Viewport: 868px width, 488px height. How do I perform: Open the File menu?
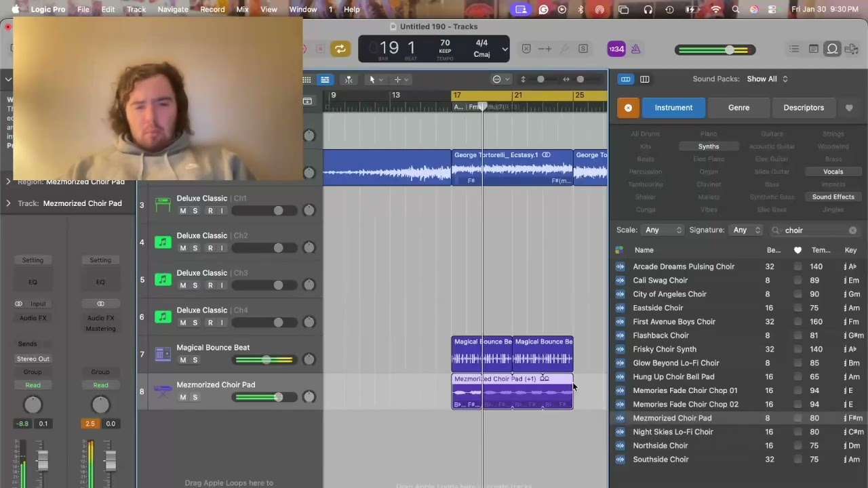pos(83,9)
